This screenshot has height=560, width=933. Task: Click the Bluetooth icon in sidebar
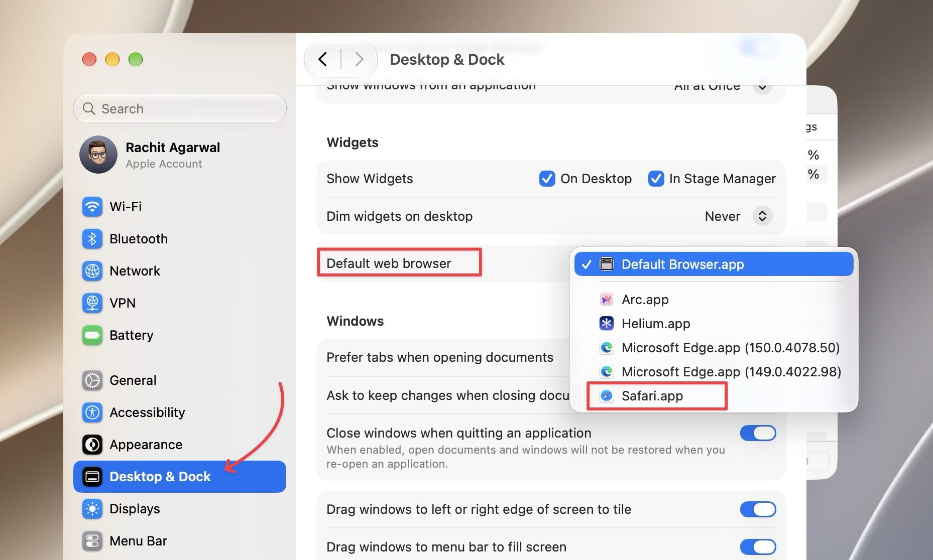click(92, 239)
